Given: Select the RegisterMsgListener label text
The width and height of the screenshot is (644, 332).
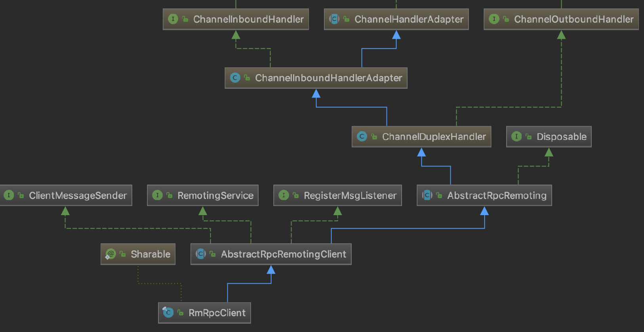Looking at the screenshot, I should 350,195.
